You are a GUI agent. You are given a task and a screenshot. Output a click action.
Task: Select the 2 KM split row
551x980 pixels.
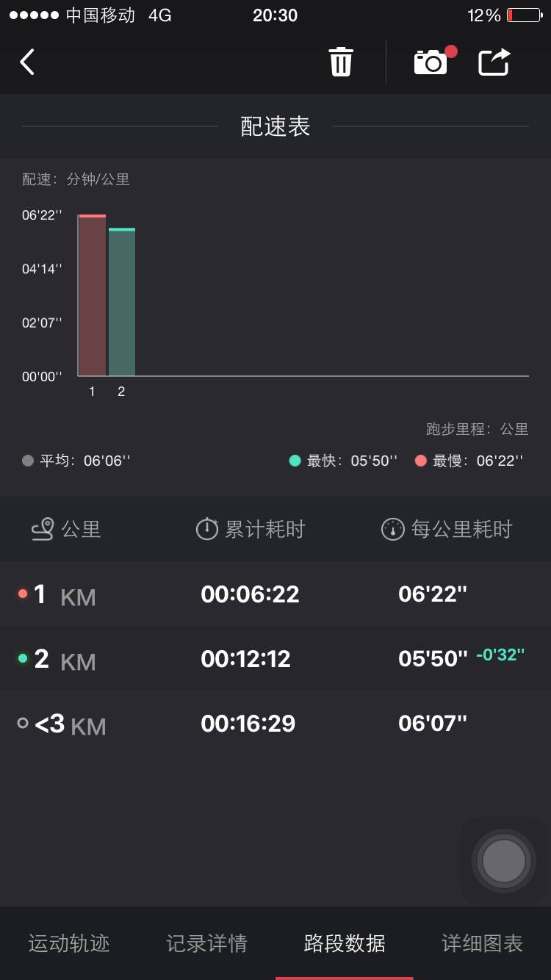[275, 659]
